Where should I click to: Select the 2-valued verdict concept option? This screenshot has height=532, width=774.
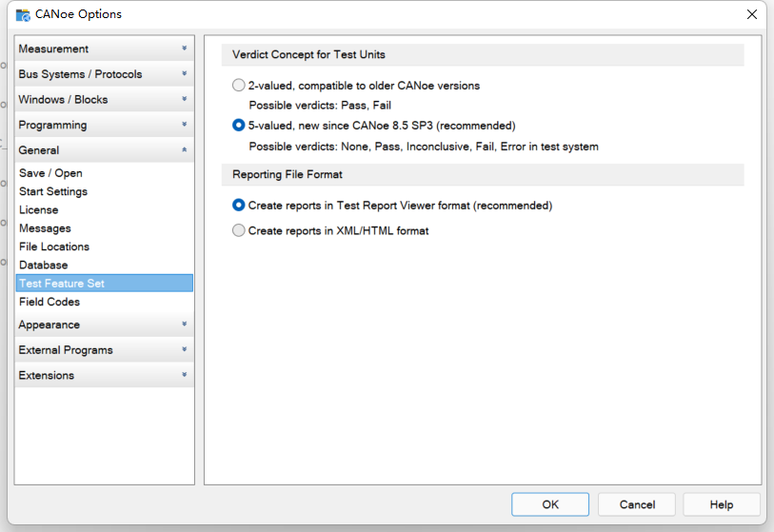239,86
